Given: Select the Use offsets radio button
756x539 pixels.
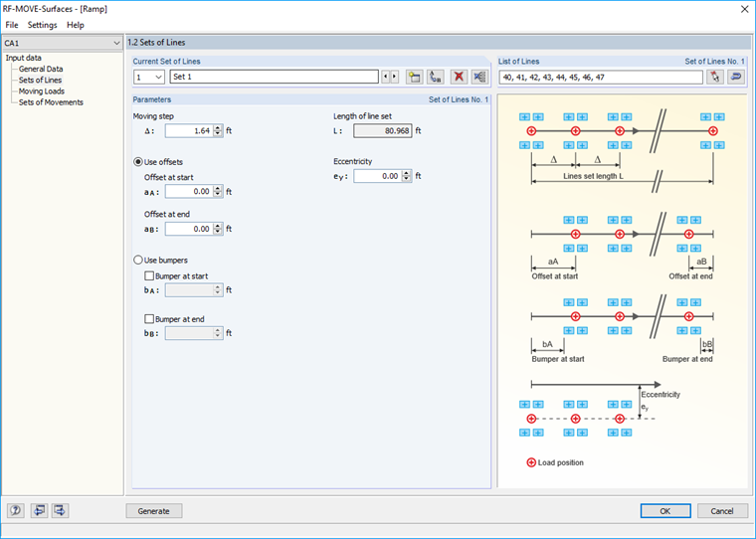Looking at the screenshot, I should click(138, 162).
